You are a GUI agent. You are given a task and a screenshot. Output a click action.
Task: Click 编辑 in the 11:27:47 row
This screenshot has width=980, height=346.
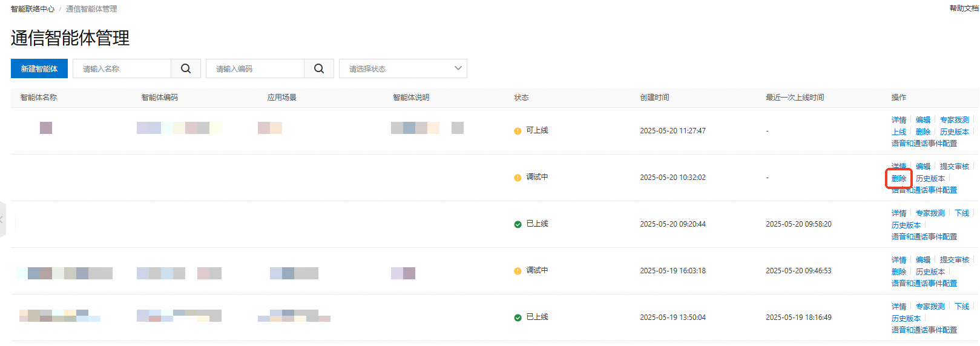click(x=923, y=120)
